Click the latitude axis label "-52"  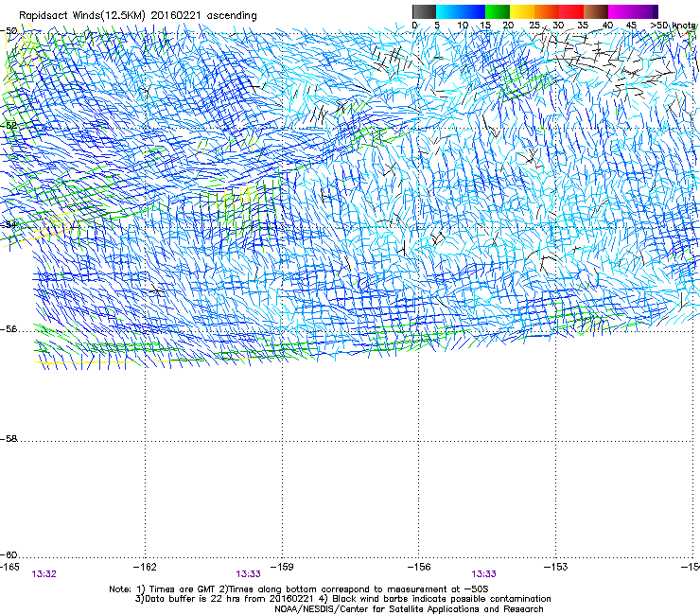pyautogui.click(x=9, y=126)
